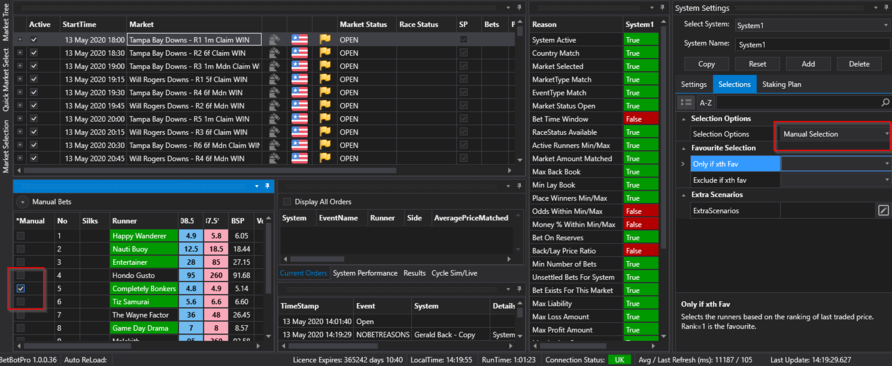Click the yellow flag icon in Will Rogers Downs R2 row

click(x=325, y=105)
